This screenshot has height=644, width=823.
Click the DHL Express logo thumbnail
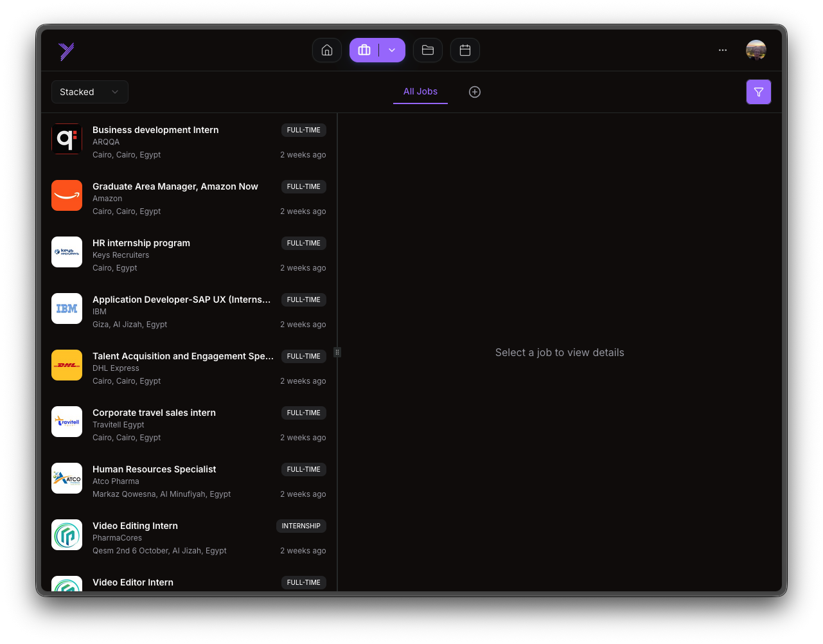[67, 365]
